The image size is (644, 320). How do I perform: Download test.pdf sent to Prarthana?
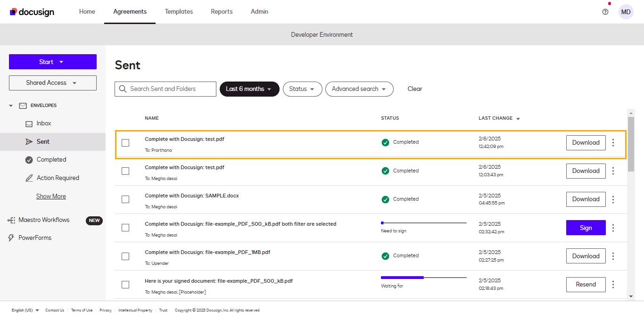[586, 143]
